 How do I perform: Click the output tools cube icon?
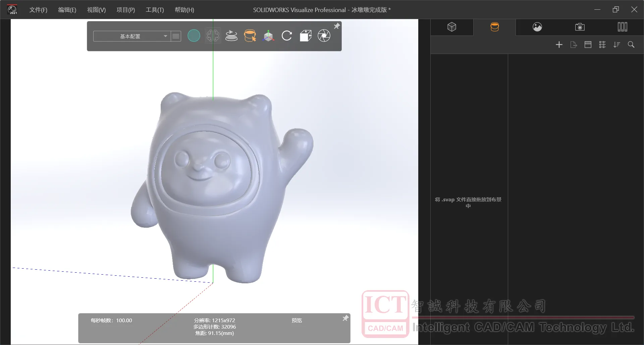pos(306,36)
